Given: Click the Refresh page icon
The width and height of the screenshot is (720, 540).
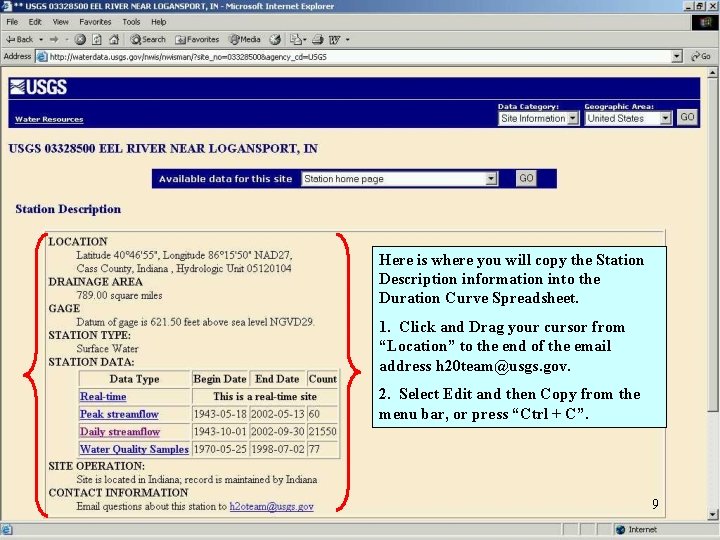Looking at the screenshot, I should (97, 39).
